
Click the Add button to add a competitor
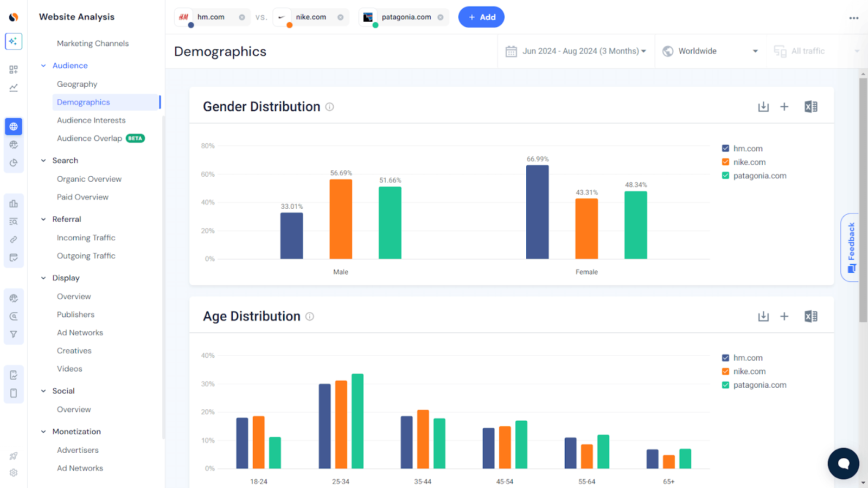tap(481, 17)
